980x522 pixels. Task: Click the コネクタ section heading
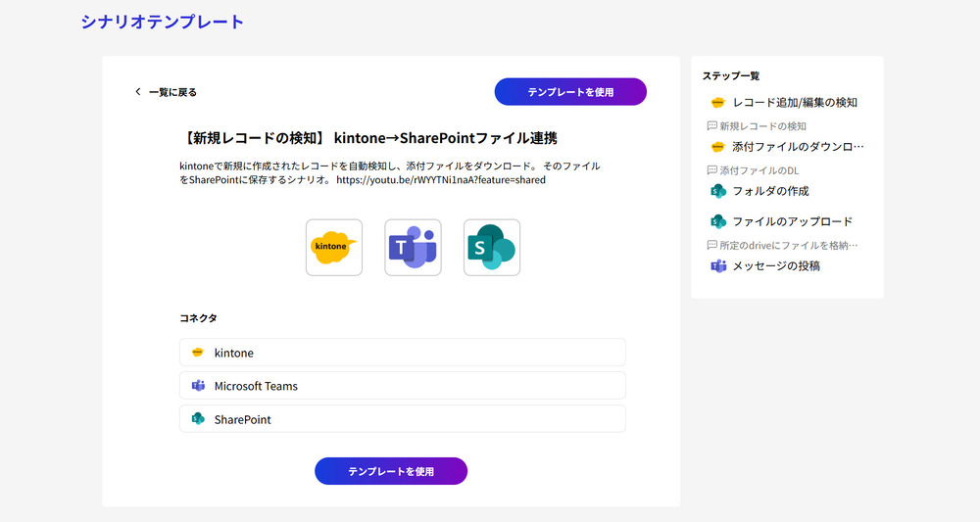point(198,318)
